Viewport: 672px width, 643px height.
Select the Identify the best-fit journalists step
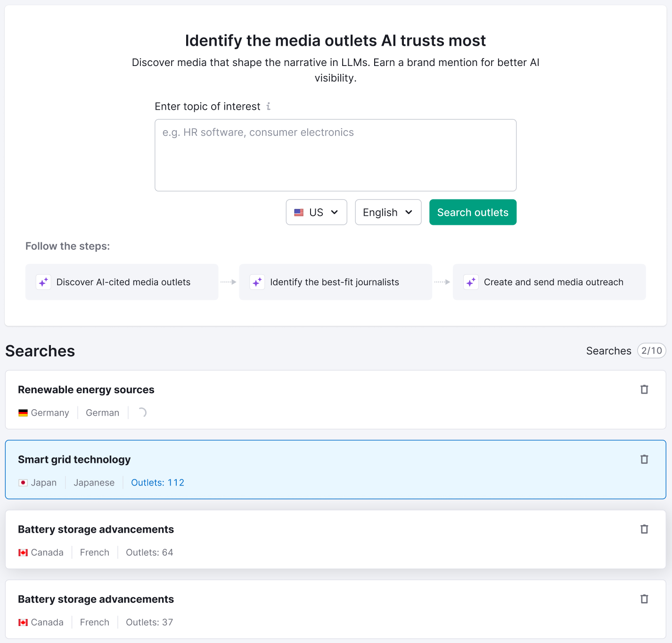tap(335, 282)
